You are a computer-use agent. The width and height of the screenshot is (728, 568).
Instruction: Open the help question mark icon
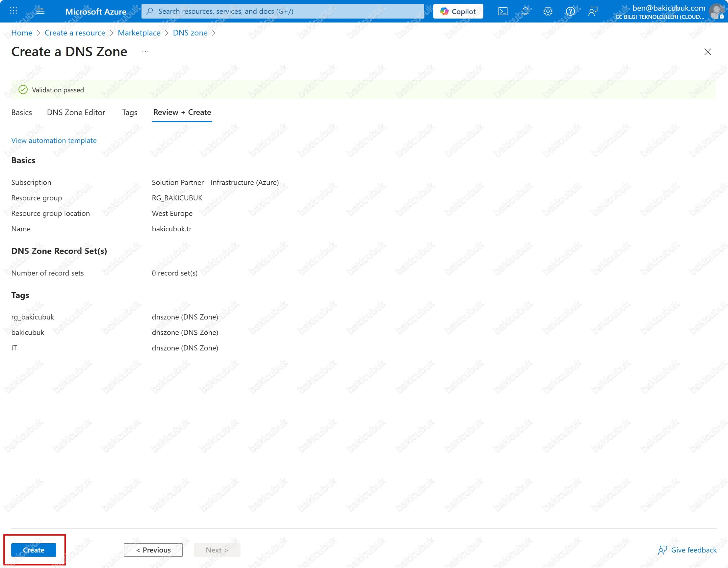point(570,11)
